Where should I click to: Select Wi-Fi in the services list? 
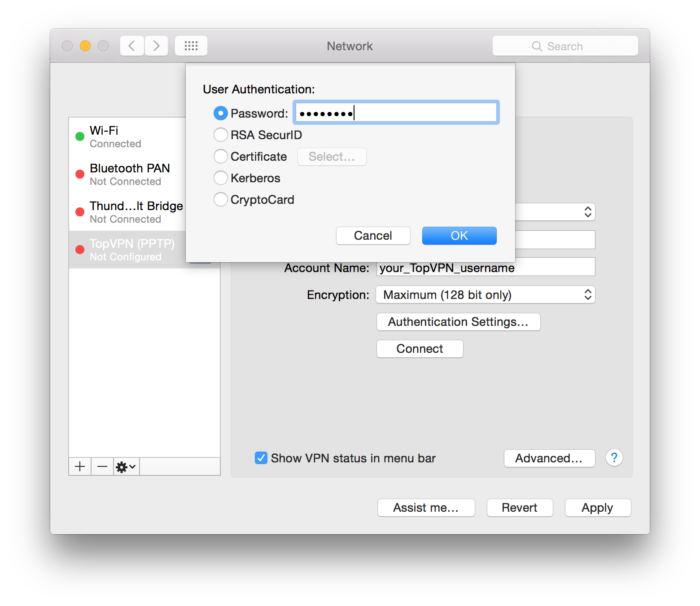(x=127, y=136)
